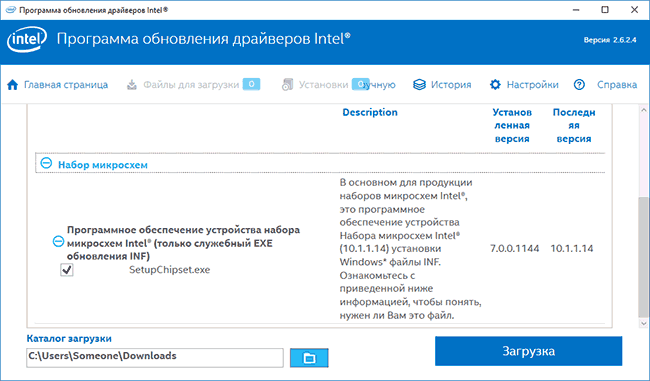The image size is (650, 381).
Task: Select the SetupChipset.exe file name
Action: pos(170,269)
